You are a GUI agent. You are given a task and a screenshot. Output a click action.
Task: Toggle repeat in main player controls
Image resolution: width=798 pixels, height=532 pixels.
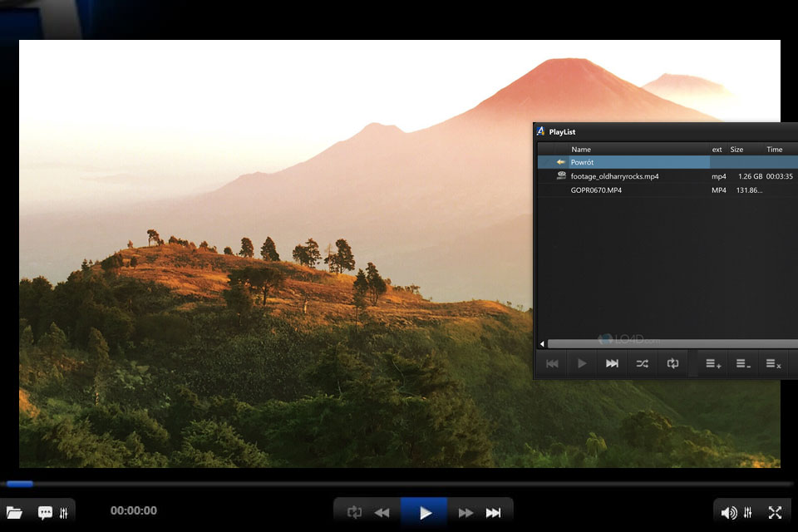click(x=354, y=512)
